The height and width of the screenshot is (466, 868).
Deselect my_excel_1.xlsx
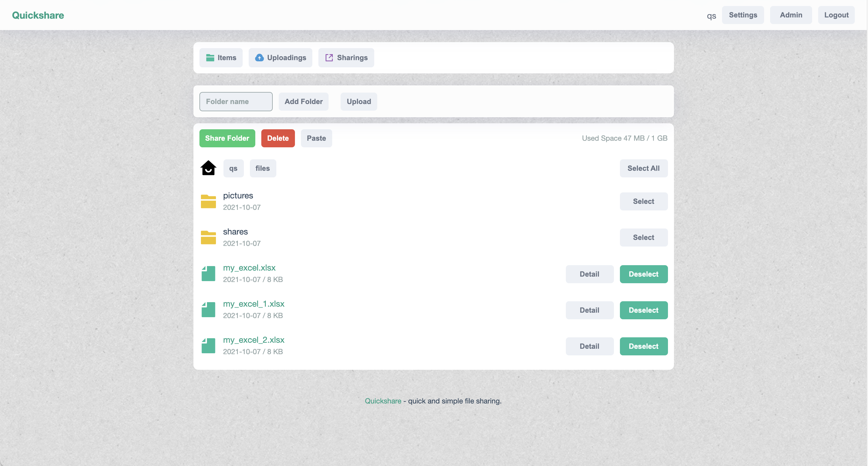click(644, 310)
